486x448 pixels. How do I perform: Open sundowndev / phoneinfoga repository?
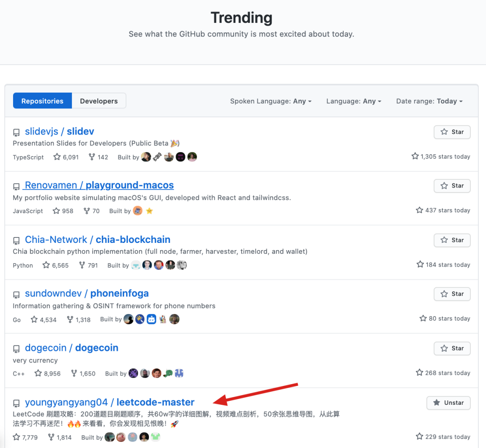[87, 293]
